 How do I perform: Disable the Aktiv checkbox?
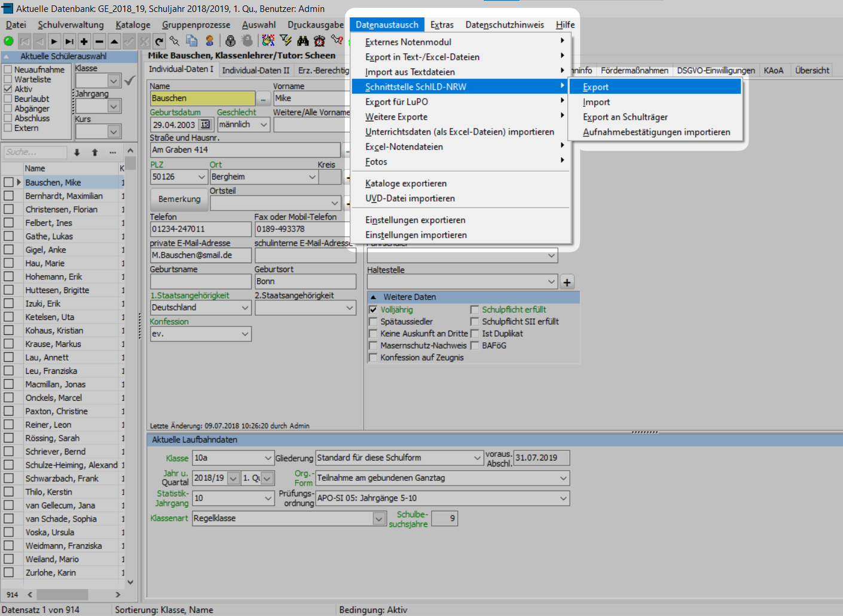pos(8,89)
